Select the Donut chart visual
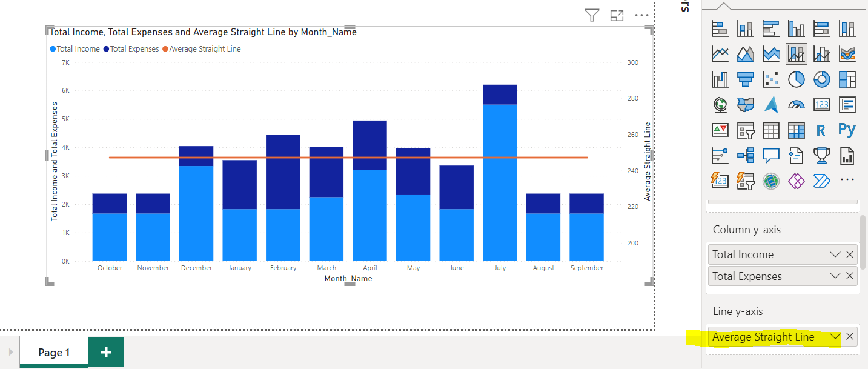Viewport: 868px width, 369px height. [x=821, y=79]
